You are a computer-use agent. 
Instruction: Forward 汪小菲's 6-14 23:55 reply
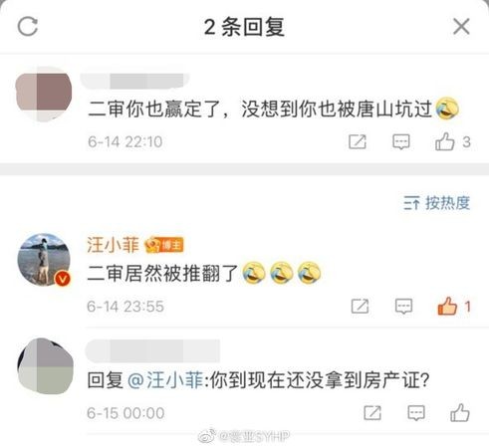point(360,306)
